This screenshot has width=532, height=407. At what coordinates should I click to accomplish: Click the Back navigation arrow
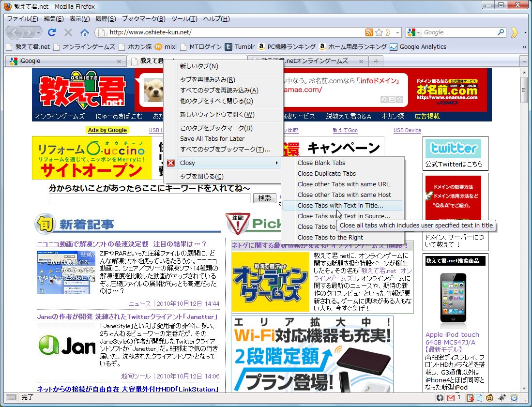tap(14, 32)
